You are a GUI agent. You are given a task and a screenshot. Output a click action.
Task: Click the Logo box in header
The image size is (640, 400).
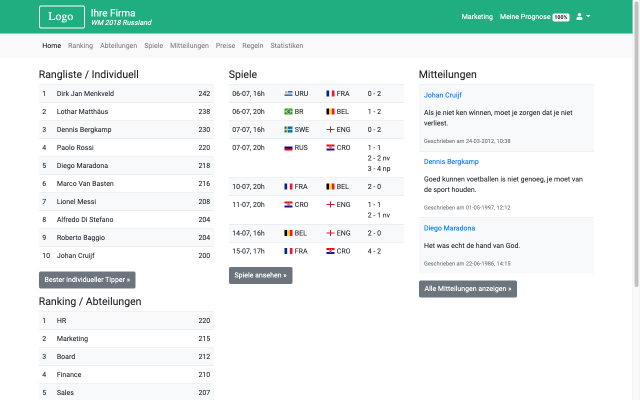61,17
